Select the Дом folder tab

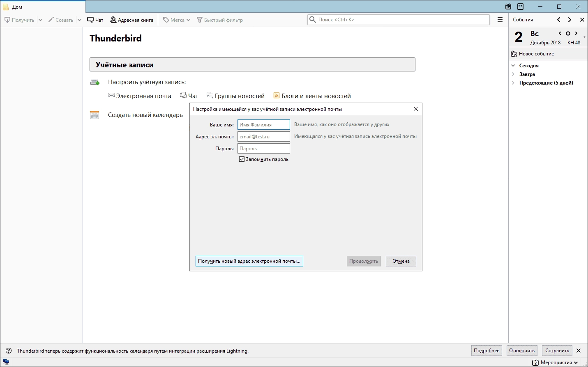coord(43,7)
